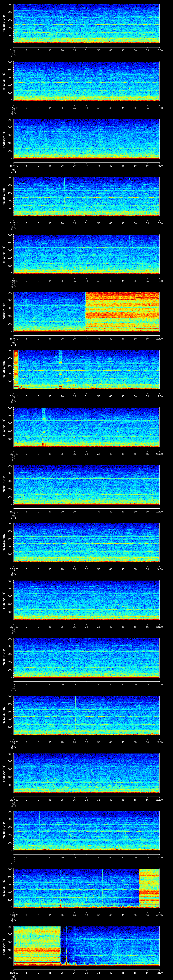173x980 pixels.
Task: Click the Frequency (Hz) axis label of the 8:14:00 panel
Action: [x=4, y=24]
